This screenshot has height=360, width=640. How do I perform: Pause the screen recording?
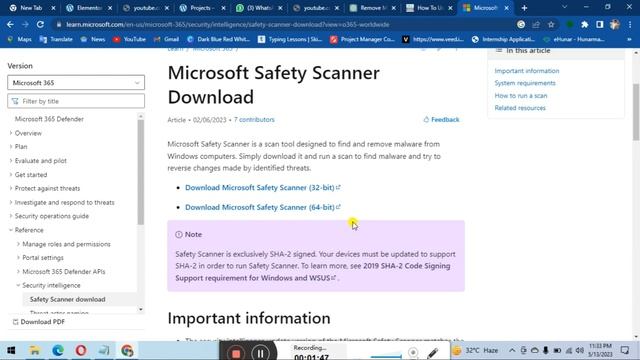click(260, 353)
